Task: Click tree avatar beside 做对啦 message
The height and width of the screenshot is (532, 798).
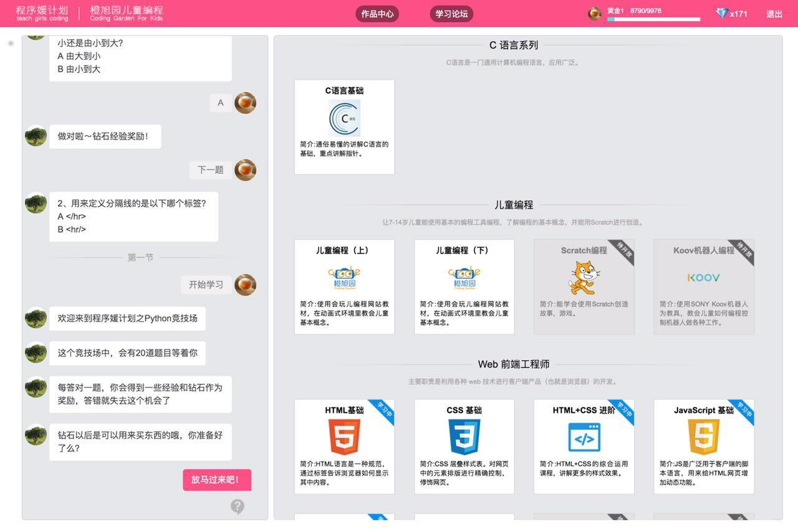Action: (x=36, y=136)
